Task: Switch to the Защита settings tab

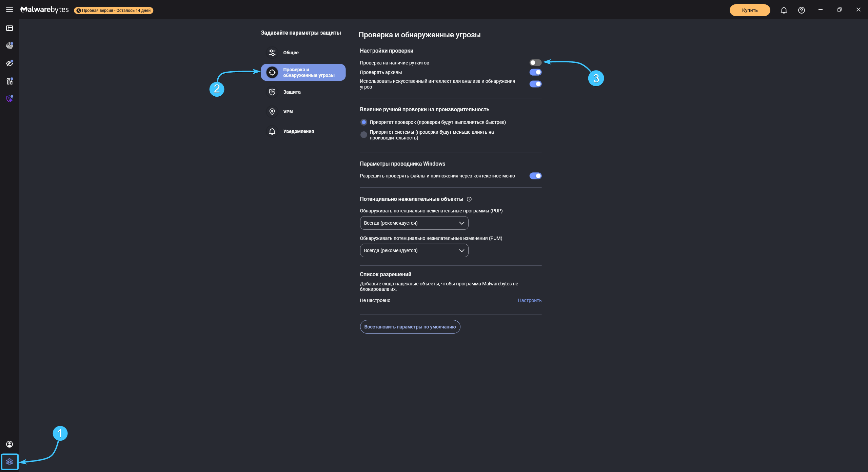Action: point(292,92)
